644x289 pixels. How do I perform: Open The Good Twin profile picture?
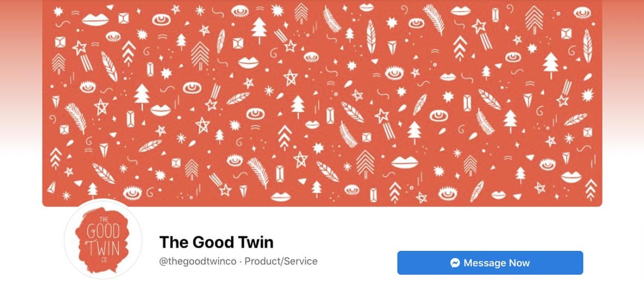click(x=103, y=240)
